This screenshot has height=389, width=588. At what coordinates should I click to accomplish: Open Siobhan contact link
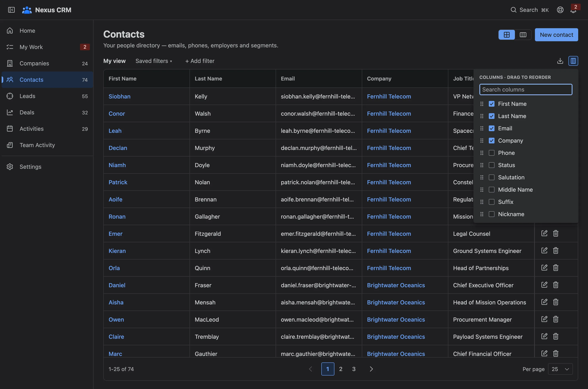[119, 96]
